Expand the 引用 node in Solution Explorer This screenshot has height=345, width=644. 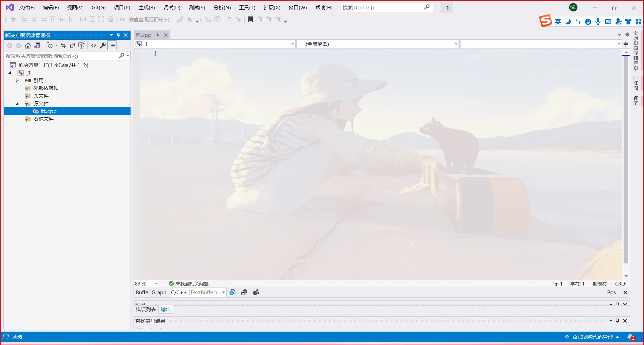click(17, 80)
